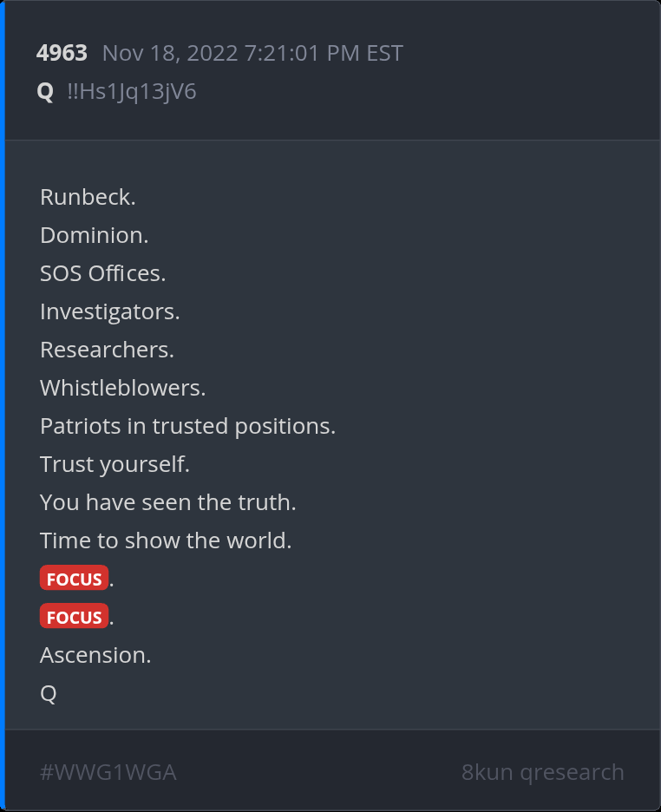This screenshot has width=661, height=812.
Task: Click Time to show the world text
Action: 166,540
